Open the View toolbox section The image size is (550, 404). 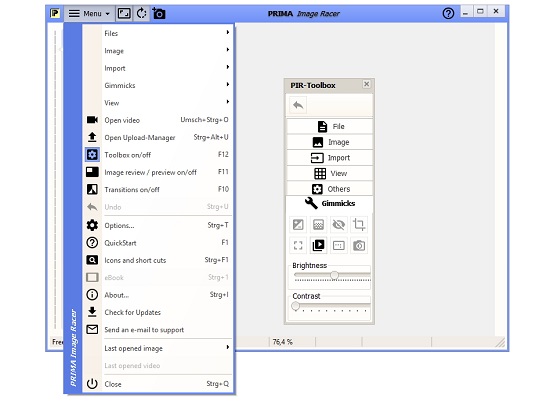coord(330,173)
